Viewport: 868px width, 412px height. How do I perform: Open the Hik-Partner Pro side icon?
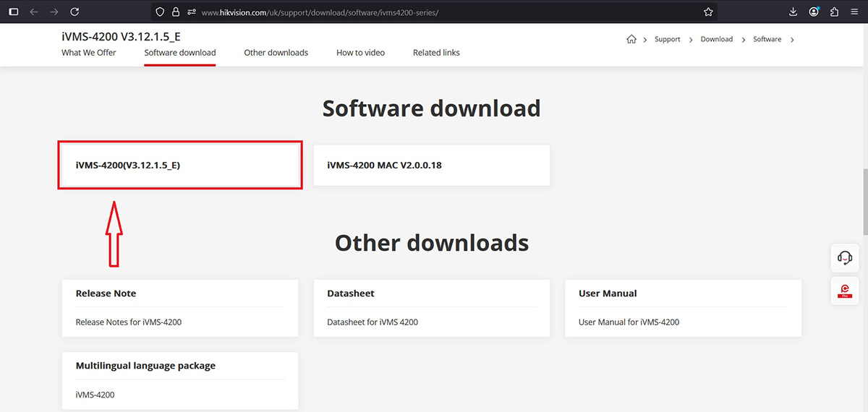click(x=844, y=291)
